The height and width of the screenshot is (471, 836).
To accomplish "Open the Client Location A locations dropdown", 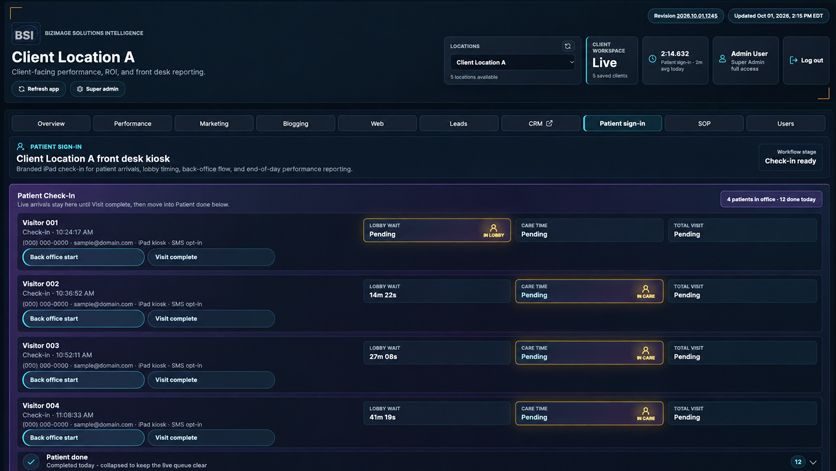I will click(513, 62).
